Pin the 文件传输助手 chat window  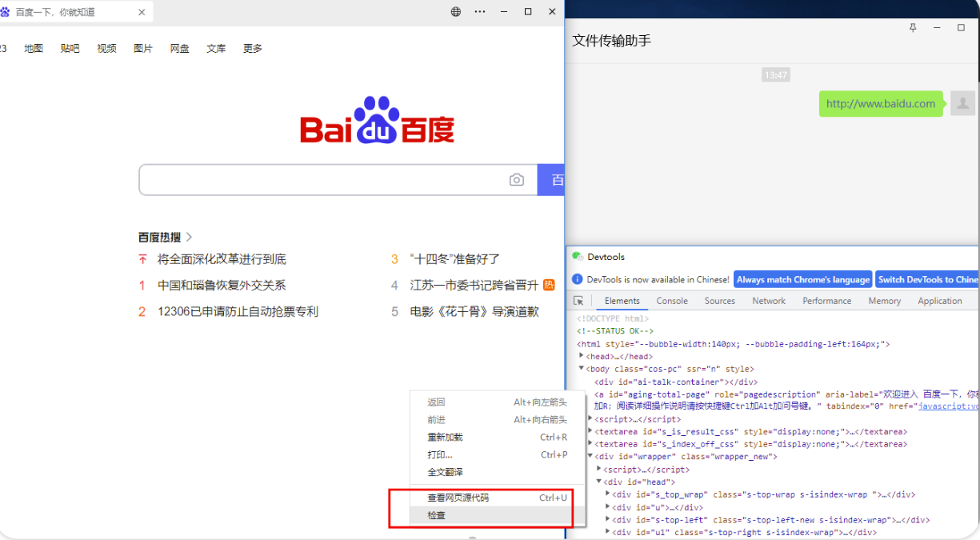click(x=913, y=28)
